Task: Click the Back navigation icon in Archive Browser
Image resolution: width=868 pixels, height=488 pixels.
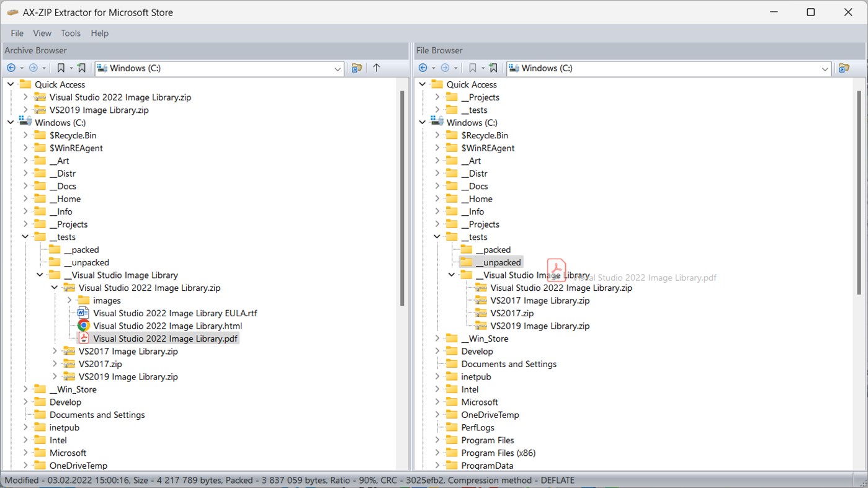Action: (11, 68)
